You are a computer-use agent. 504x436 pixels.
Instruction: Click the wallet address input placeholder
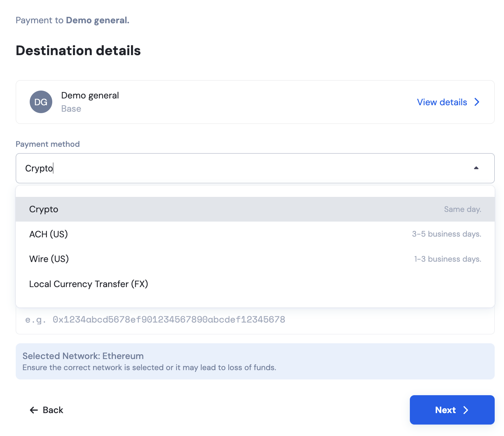tap(168, 320)
